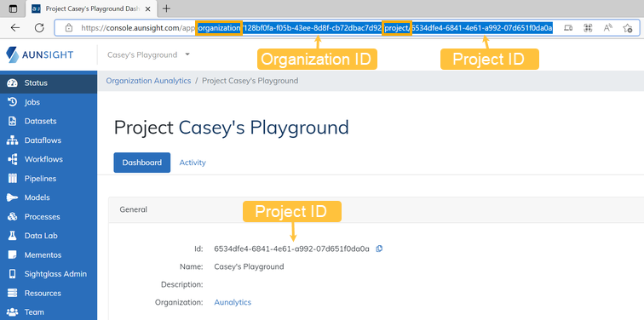Click the browser back arrow

coord(15,27)
